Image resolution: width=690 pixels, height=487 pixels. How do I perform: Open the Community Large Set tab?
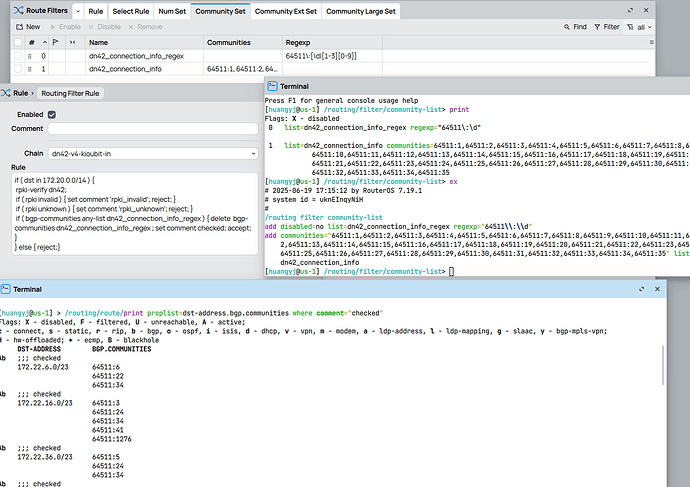click(361, 11)
